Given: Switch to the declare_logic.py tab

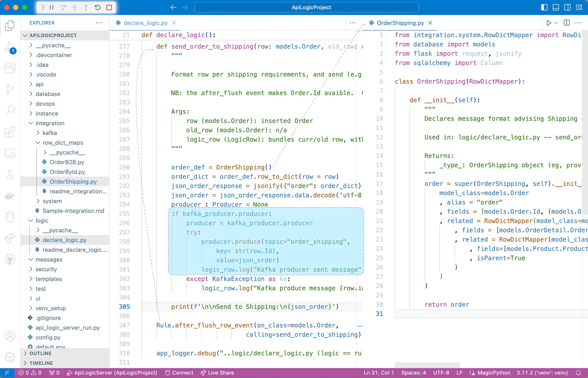Looking at the screenshot, I should pyautogui.click(x=145, y=23).
